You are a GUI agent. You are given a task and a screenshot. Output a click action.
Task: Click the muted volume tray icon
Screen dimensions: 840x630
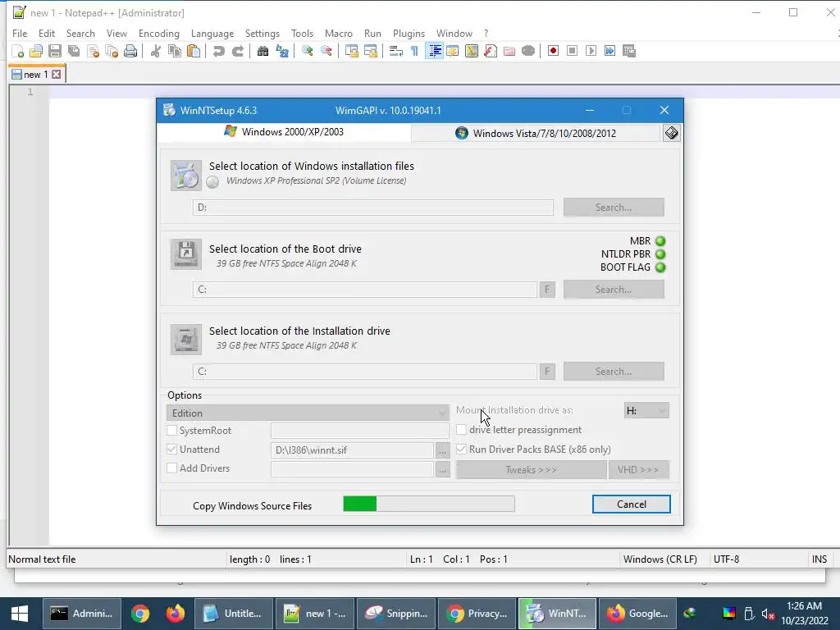[x=768, y=614]
